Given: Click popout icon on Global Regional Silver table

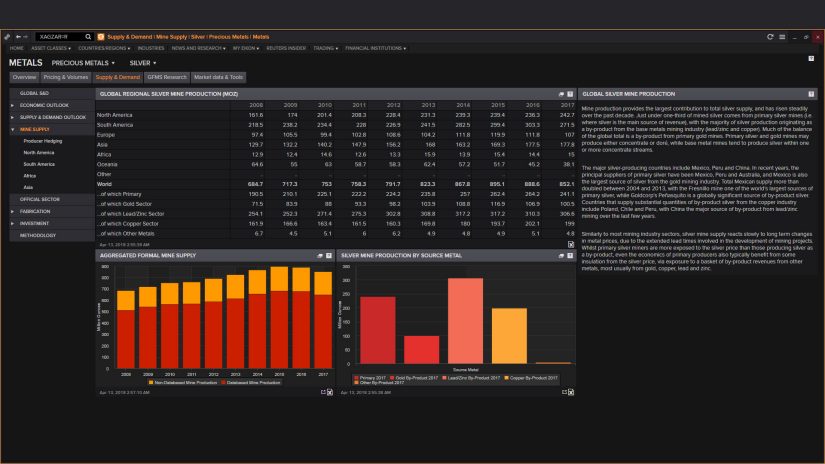Looking at the screenshot, I should click(561, 94).
